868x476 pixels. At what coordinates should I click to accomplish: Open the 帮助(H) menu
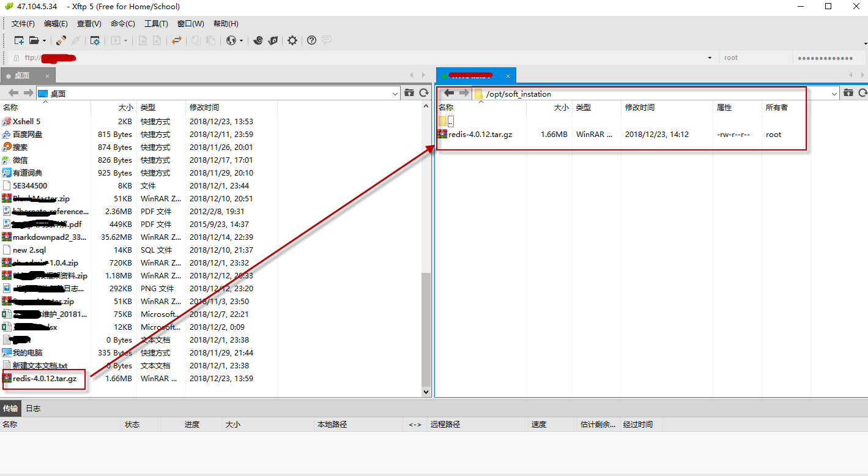tap(226, 24)
